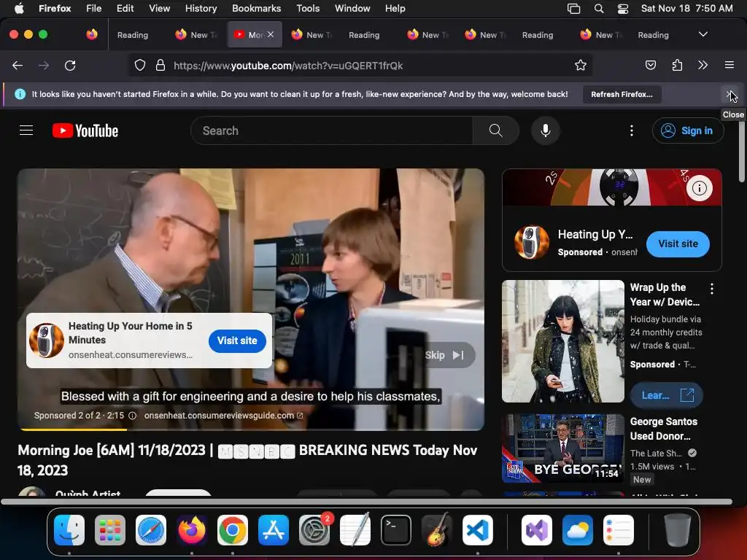Click the Sign in button on YouTube
The height and width of the screenshot is (560, 747).
click(688, 131)
